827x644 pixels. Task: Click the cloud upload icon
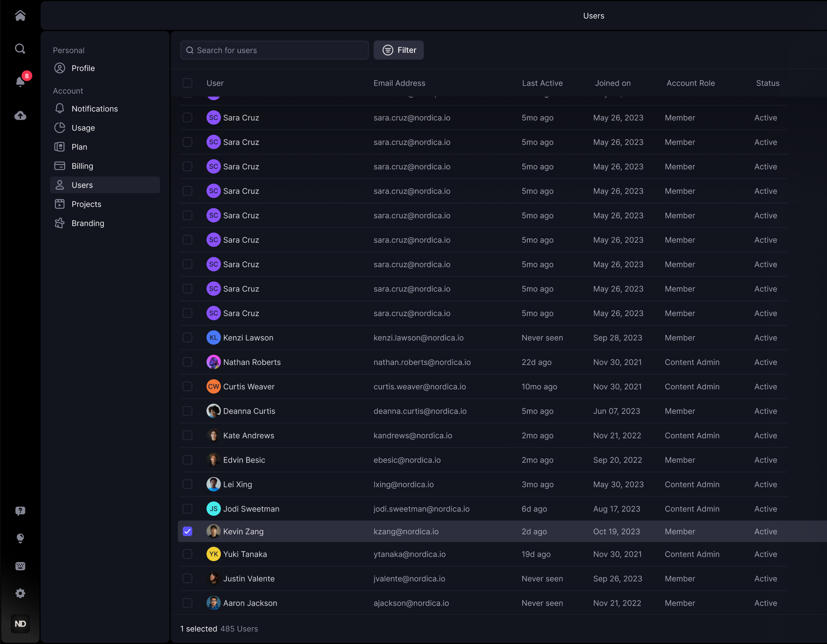20,115
